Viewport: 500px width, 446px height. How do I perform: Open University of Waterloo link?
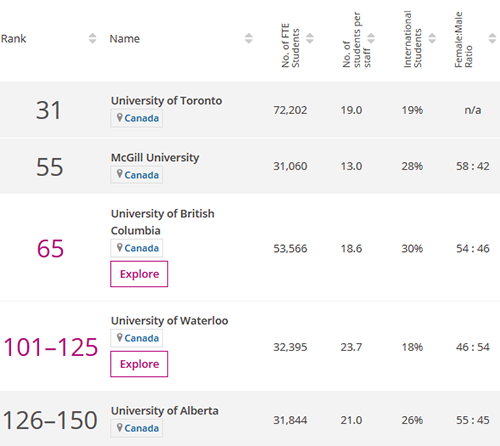[x=169, y=321]
